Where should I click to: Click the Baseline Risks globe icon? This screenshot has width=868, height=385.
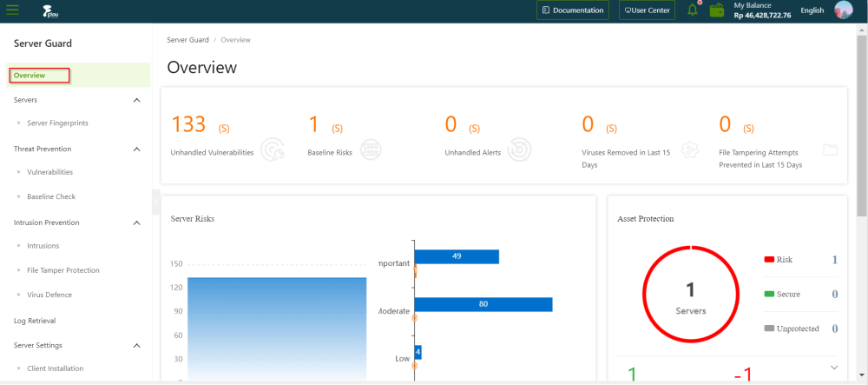point(371,149)
